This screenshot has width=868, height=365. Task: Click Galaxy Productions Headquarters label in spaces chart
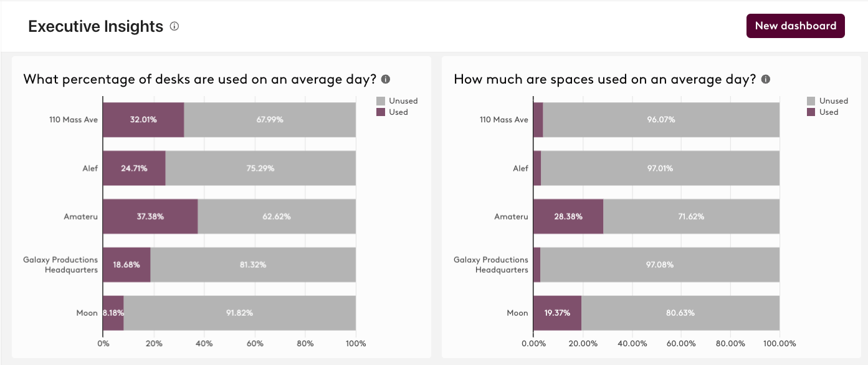click(490, 265)
